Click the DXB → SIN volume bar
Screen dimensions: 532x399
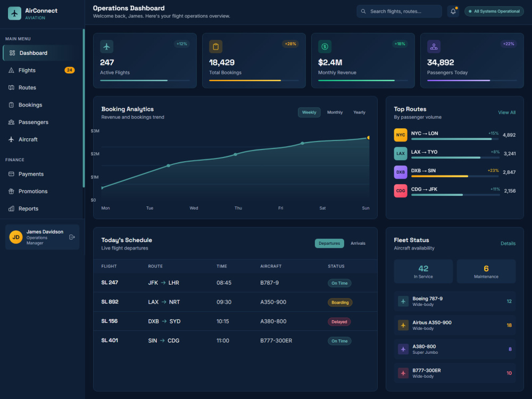[x=455, y=176]
